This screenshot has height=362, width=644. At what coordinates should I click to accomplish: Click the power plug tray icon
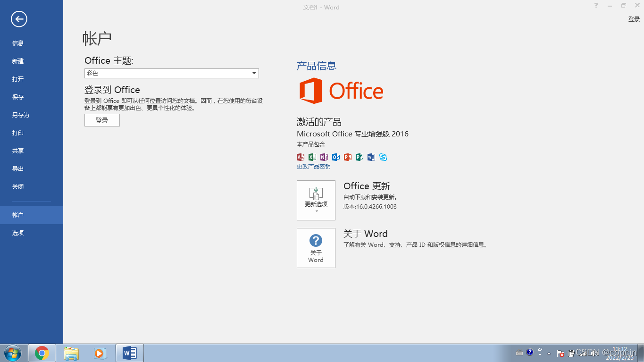point(571,354)
